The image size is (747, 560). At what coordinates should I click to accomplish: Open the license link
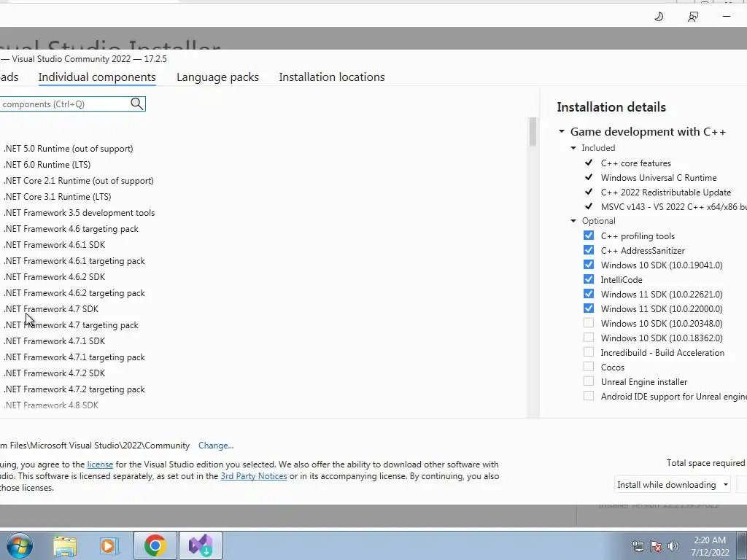point(100,464)
